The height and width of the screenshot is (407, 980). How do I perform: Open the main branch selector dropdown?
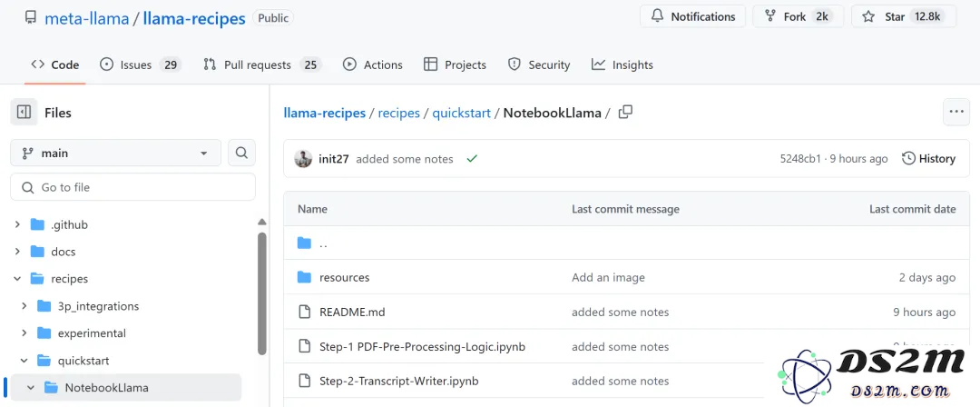115,153
